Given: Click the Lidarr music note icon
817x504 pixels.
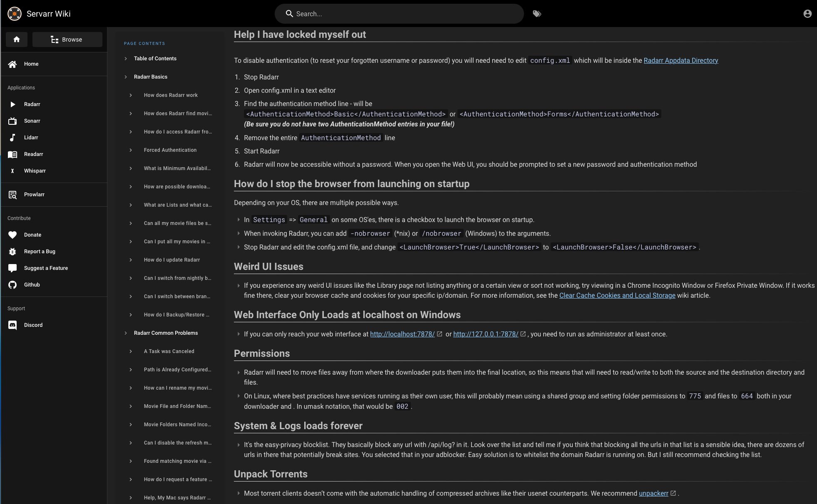Looking at the screenshot, I should point(12,138).
